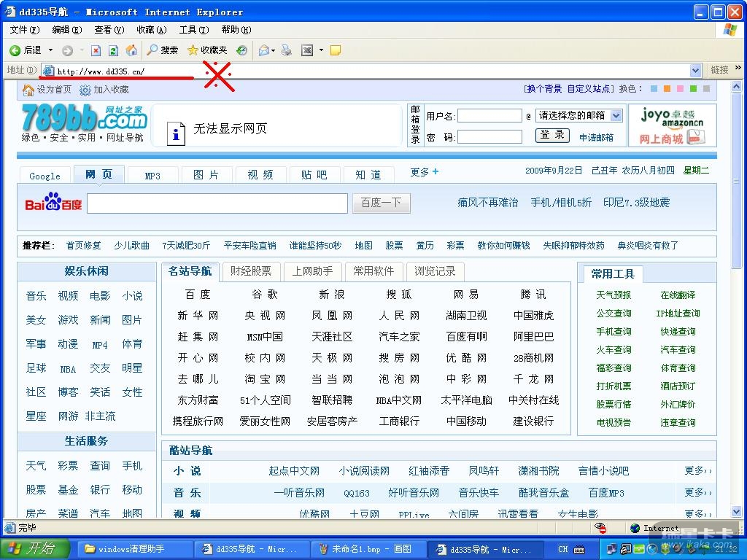This screenshot has height=560, width=747.
Task: Choose the green page color swatch
Action: tap(693, 88)
